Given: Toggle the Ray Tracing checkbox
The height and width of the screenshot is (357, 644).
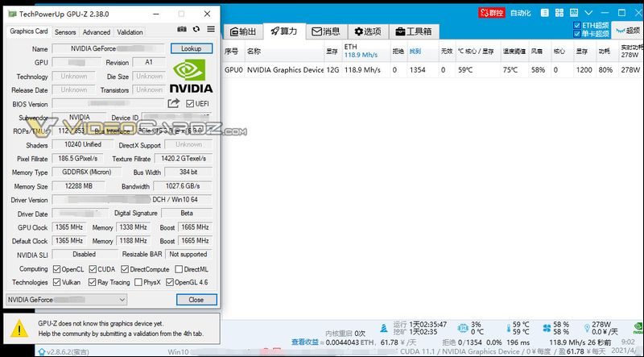Looking at the screenshot, I should 93,282.
